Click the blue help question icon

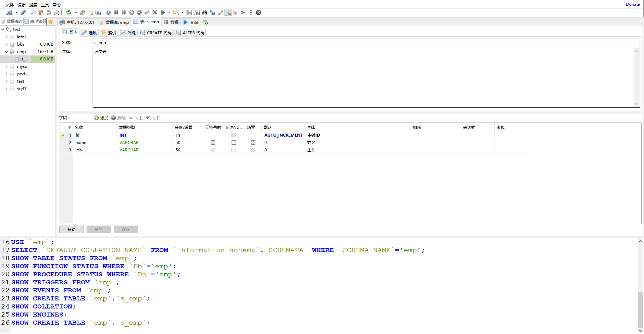pyautogui.click(x=108, y=12)
